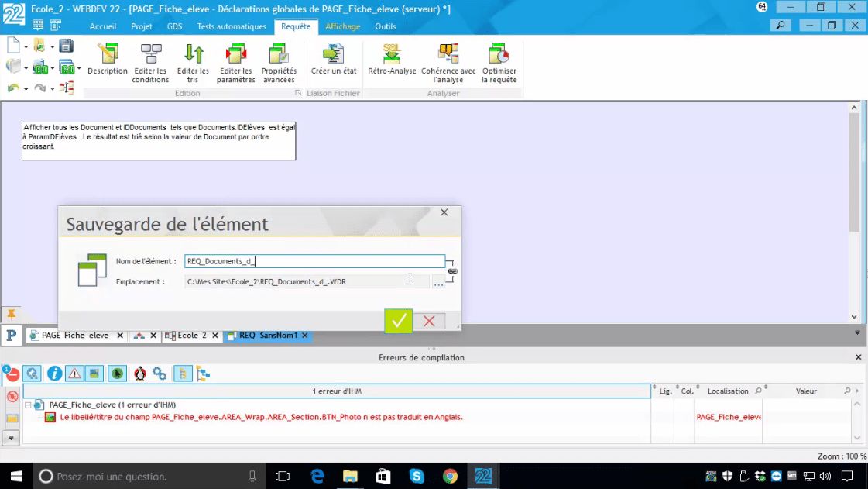Click Créer un état icon

tap(334, 59)
